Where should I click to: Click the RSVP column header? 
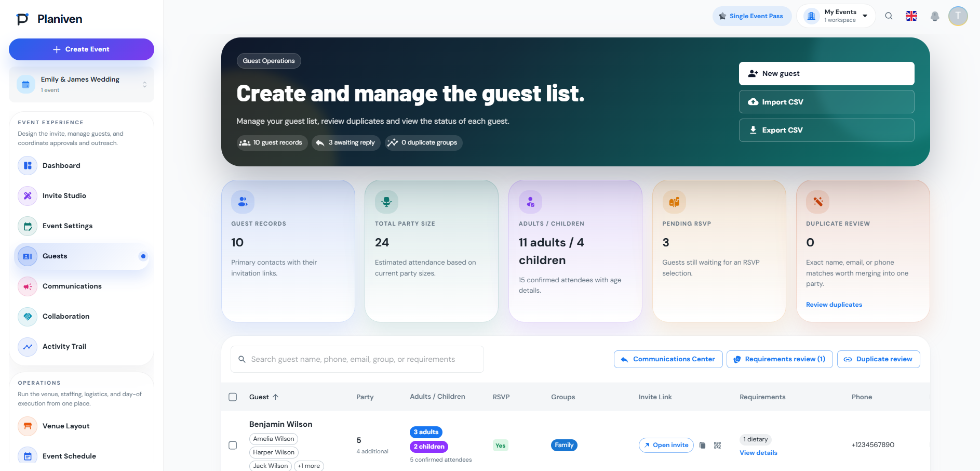501,397
